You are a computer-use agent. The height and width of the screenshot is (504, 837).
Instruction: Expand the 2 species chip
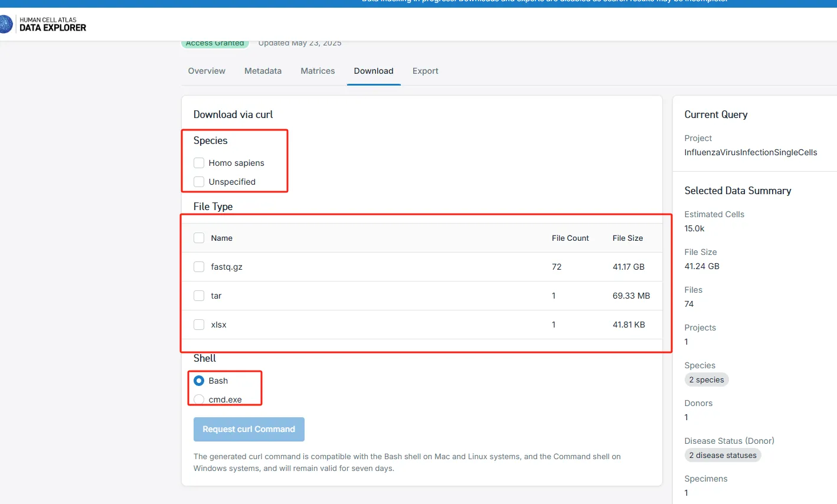[707, 379]
